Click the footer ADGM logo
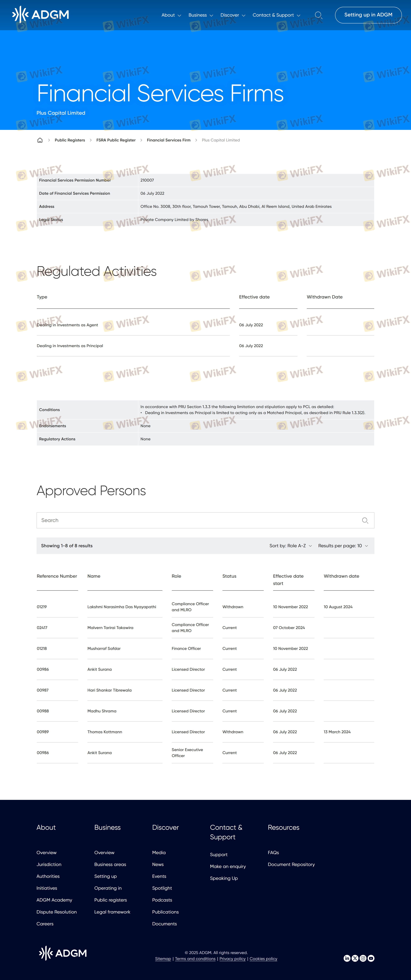Viewport: 411px width, 980px height. (63, 953)
